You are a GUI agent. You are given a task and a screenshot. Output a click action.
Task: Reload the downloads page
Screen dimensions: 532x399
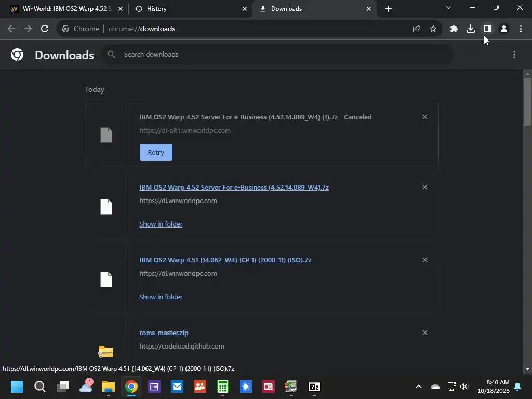pos(45,29)
